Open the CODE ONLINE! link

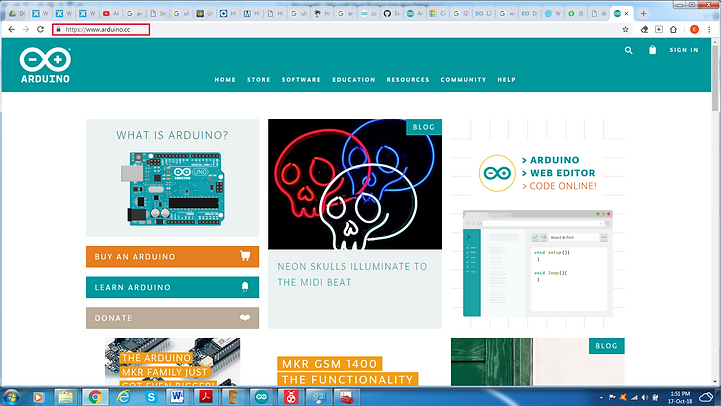click(x=559, y=186)
